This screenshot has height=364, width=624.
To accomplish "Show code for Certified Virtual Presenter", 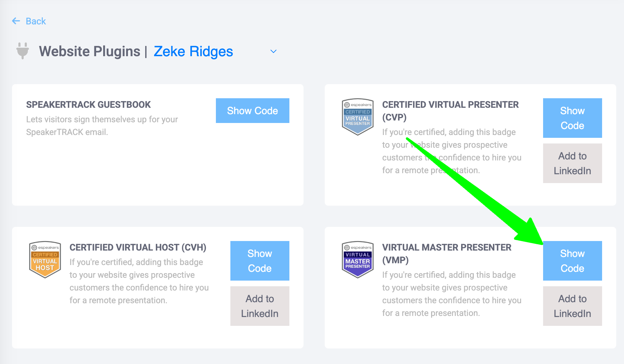I will click(572, 118).
